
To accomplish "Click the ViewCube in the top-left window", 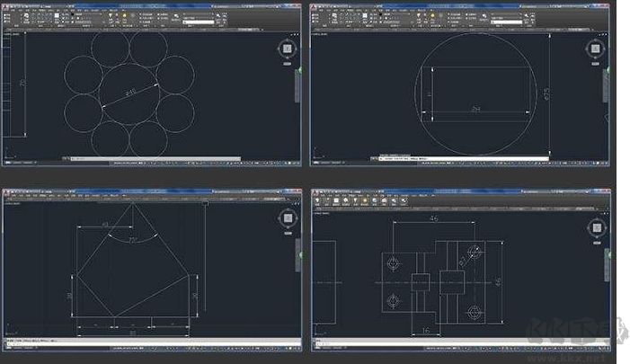I will 288,49.
